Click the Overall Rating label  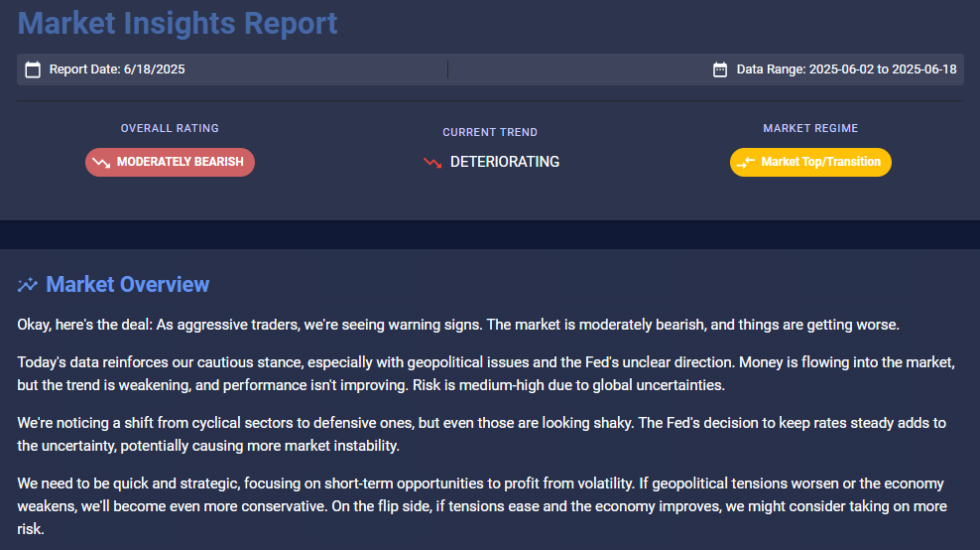point(170,128)
